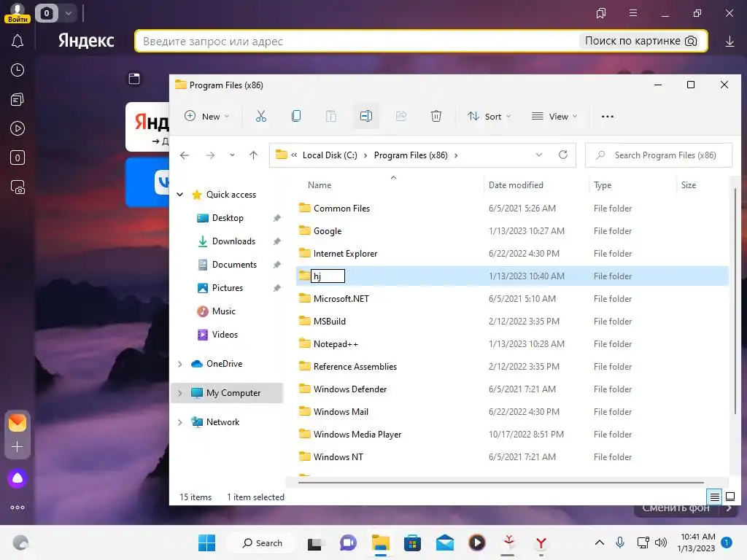The image size is (747, 560).
Task: Click the horizontal scrollbar in the file list
Action: 500,483
